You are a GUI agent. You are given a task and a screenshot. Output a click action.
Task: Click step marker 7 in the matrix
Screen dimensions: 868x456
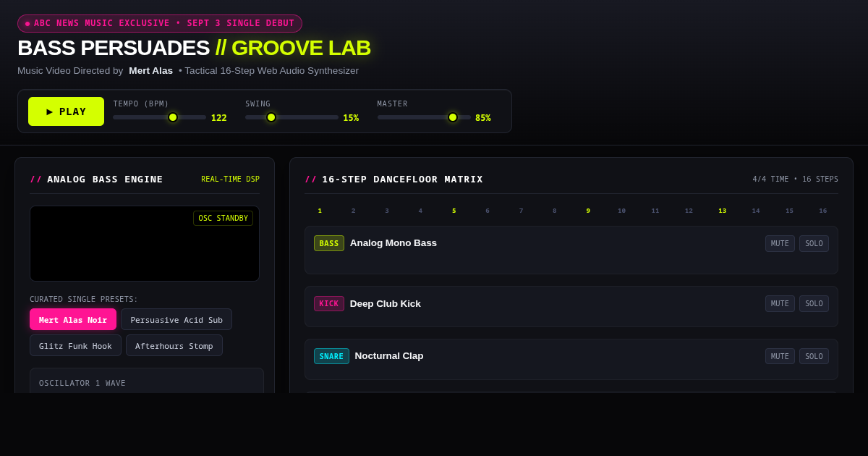click(x=521, y=211)
